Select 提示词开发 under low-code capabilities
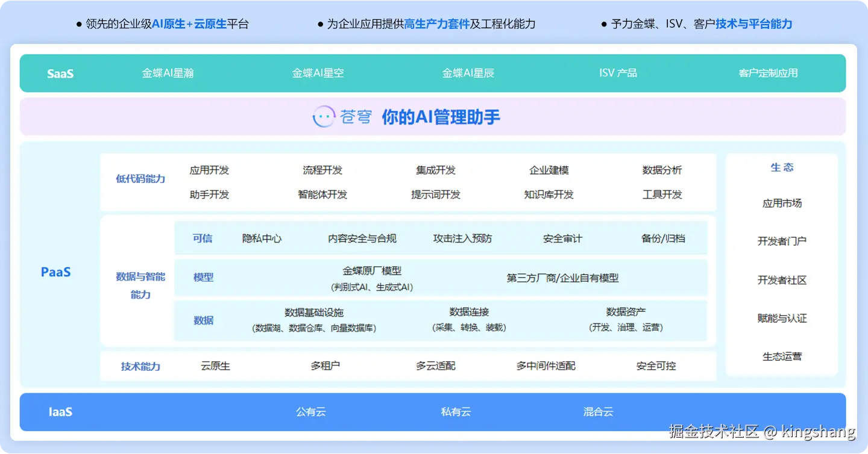Viewport: 868px width, 454px height. (436, 194)
